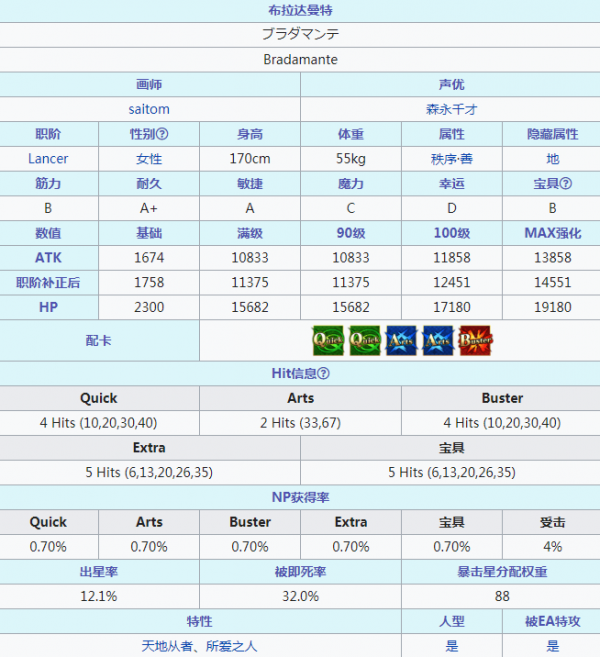Select the height value 170cm
The width and height of the screenshot is (600, 657).
coord(250,159)
